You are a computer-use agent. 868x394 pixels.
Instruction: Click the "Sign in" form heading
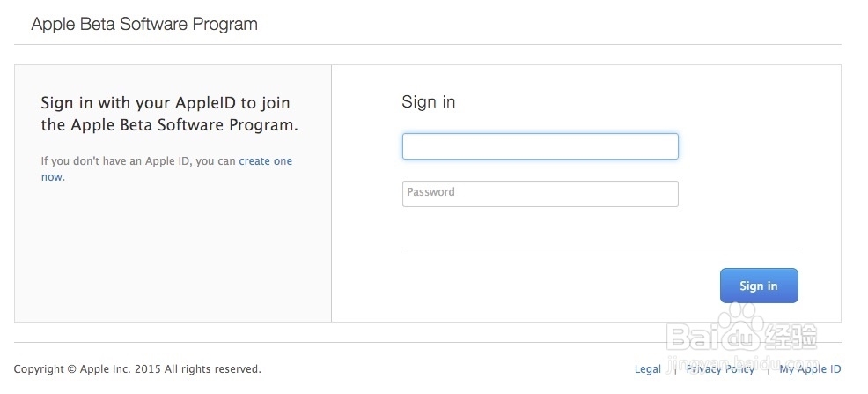428,101
